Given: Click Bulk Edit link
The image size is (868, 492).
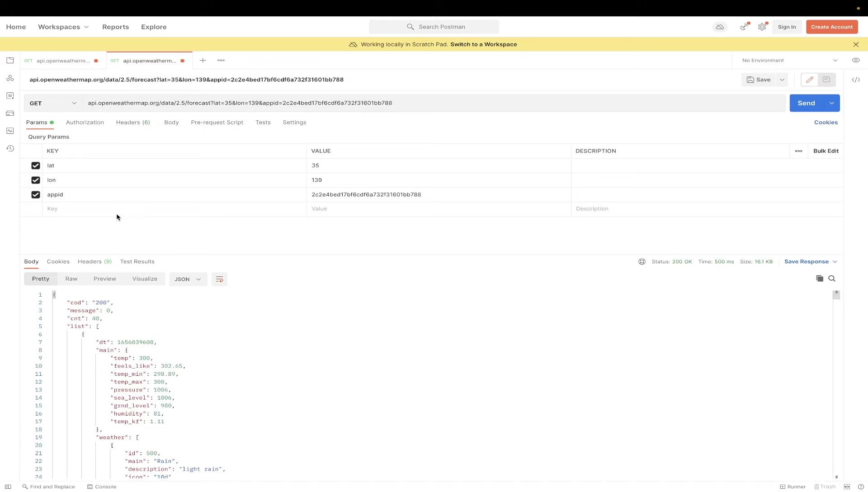Looking at the screenshot, I should coord(826,151).
